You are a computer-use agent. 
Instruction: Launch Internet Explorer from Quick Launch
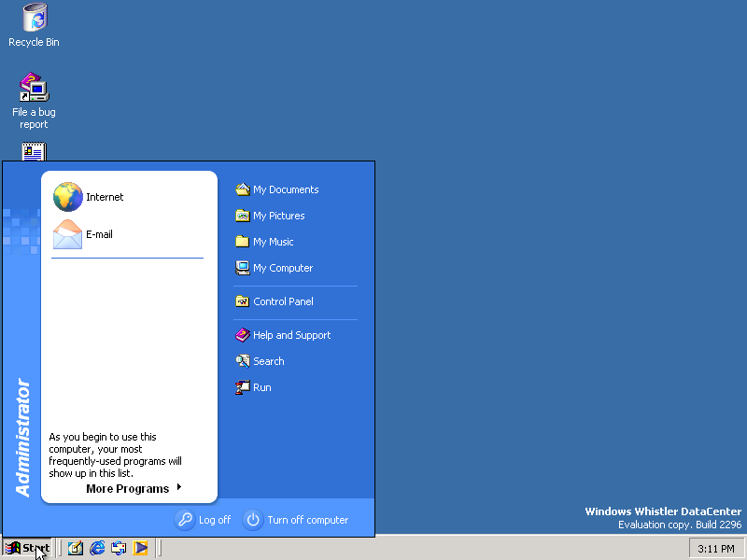tap(97, 548)
